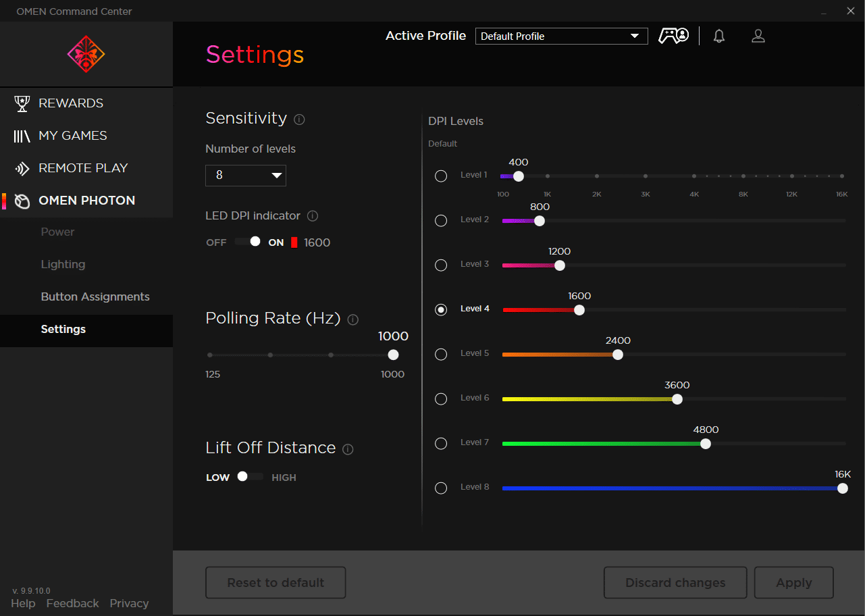This screenshot has height=616, width=865.
Task: Open Button Assignments page
Action: pos(95,297)
